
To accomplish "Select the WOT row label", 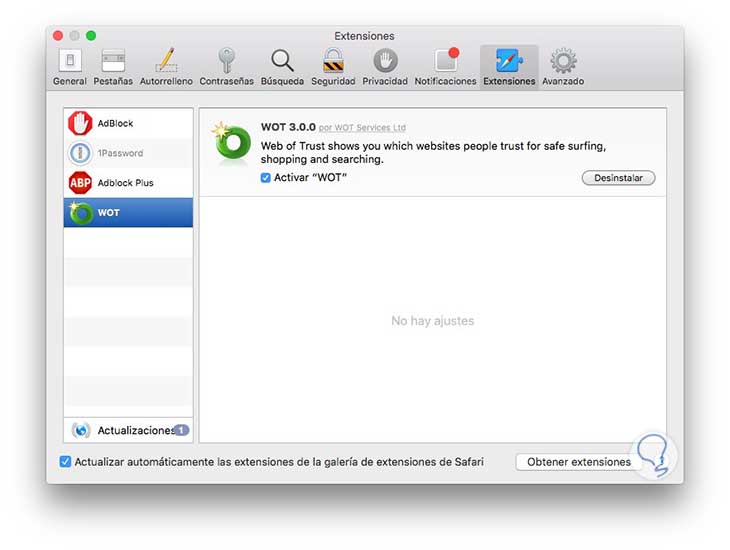I will (x=108, y=213).
